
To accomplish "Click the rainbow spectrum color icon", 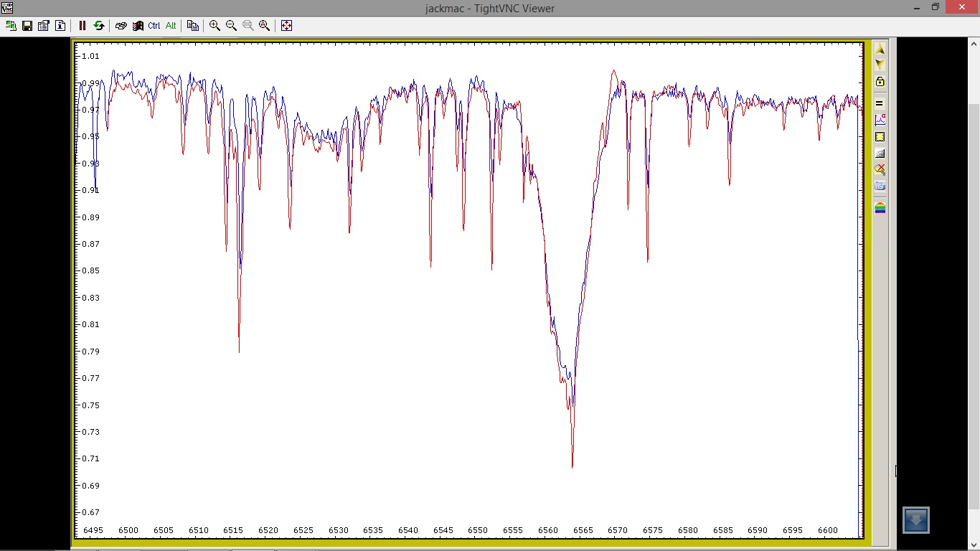I will pyautogui.click(x=880, y=208).
